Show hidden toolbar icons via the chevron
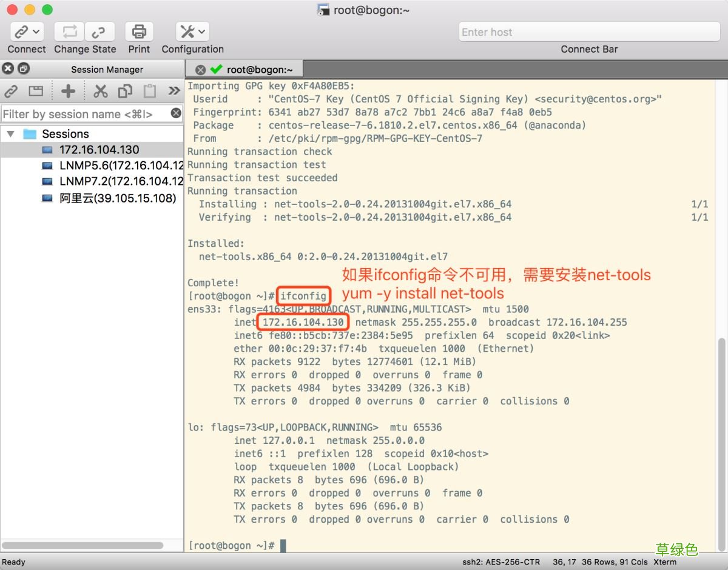Screen dimensions: 728x570 (x=174, y=91)
